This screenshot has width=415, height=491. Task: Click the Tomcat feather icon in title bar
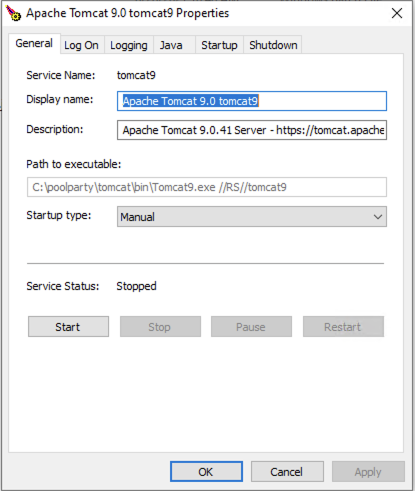coord(13,13)
